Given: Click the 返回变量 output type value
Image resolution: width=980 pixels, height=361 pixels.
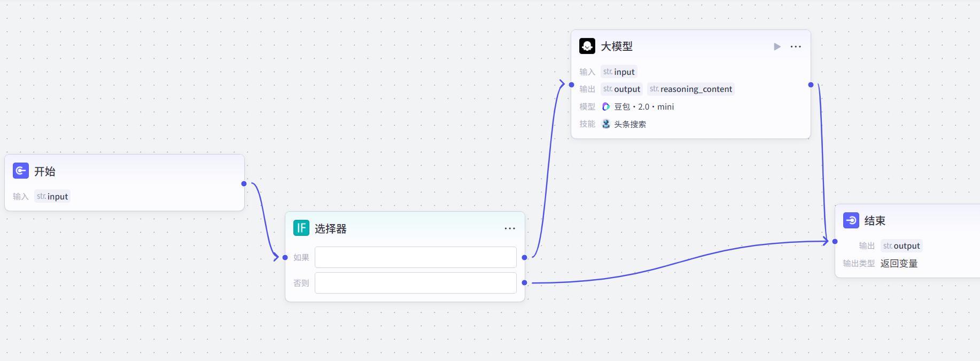Looking at the screenshot, I should (x=899, y=263).
